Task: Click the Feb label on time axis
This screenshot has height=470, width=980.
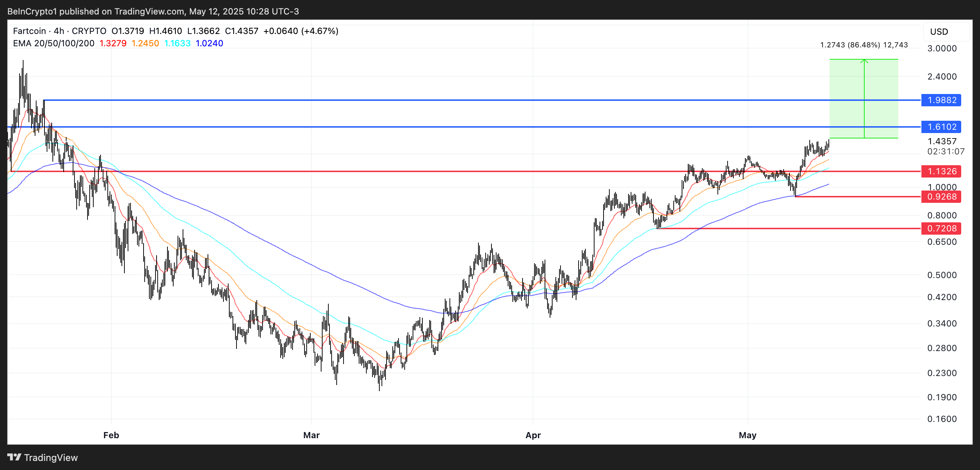Action: click(111, 435)
